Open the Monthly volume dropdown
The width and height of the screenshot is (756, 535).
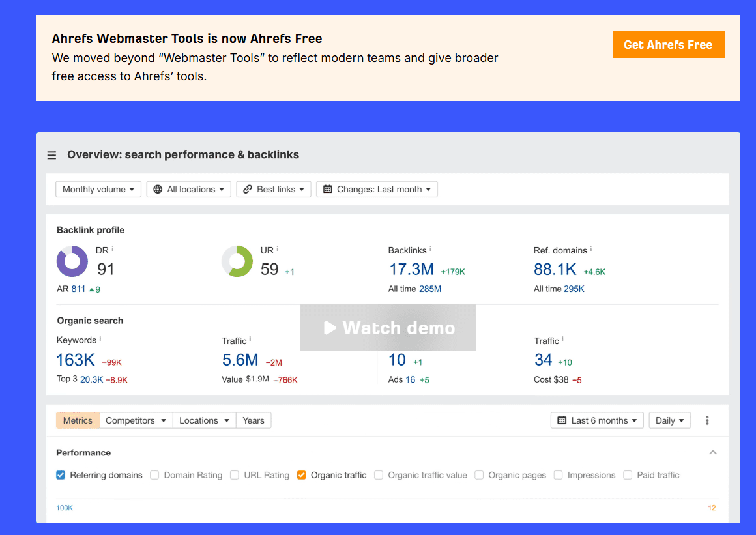98,190
